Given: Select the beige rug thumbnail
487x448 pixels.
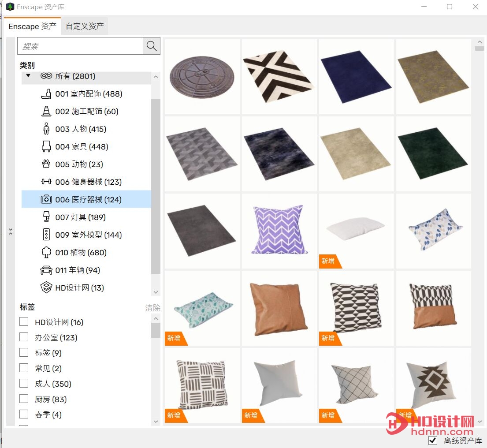Looking at the screenshot, I should tap(356, 154).
